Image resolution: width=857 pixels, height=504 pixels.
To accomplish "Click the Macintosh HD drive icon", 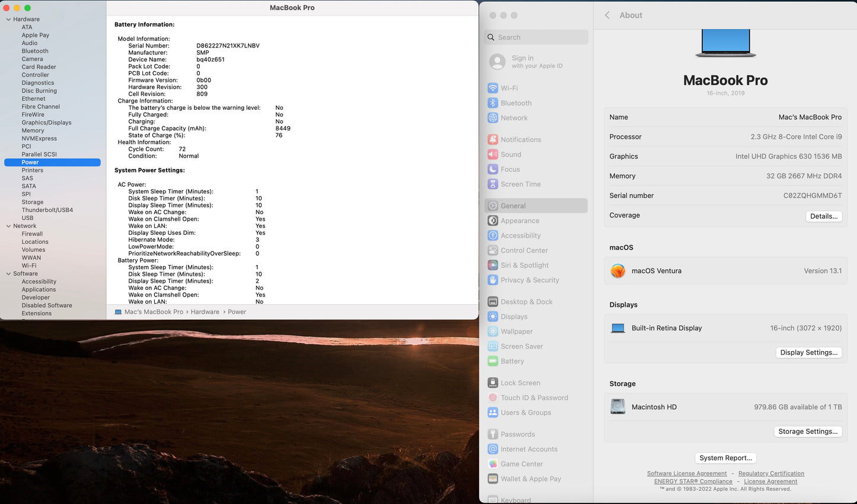I will click(618, 407).
